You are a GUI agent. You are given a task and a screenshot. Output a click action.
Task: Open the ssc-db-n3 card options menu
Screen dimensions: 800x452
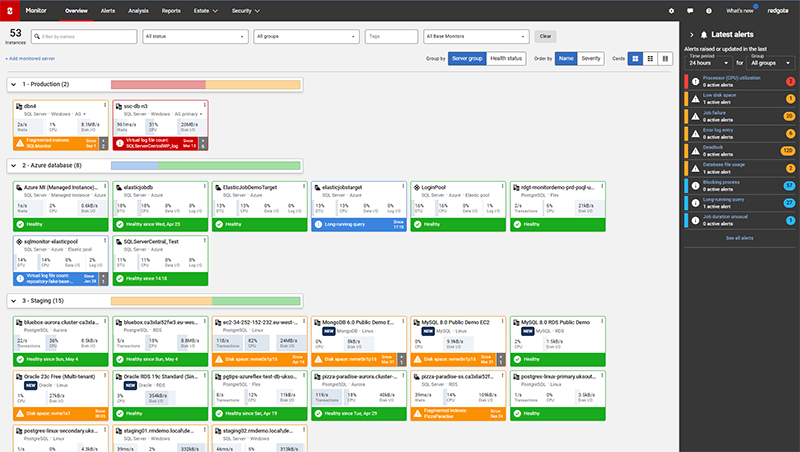[x=205, y=105]
